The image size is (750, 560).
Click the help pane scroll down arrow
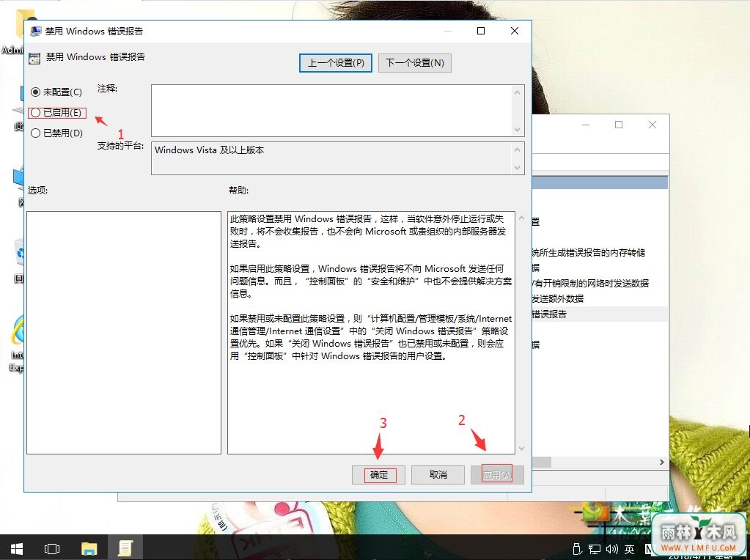click(521, 449)
